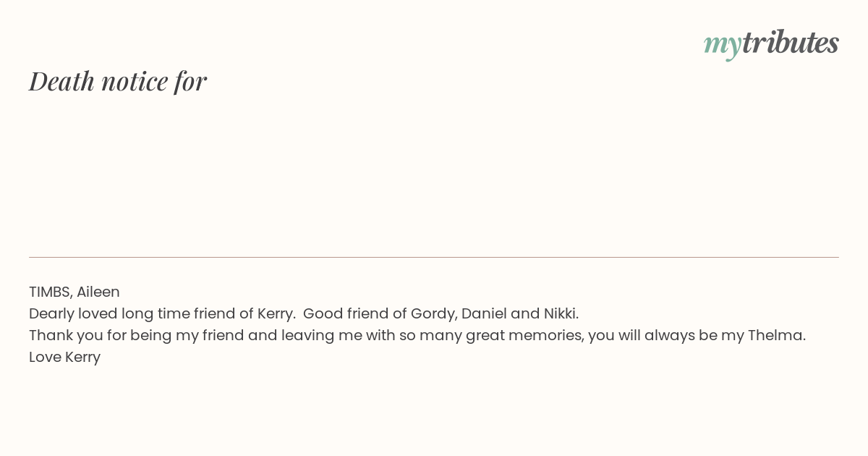Click the "Love Kerry" sign-off line
Image resolution: width=868 pixels, height=456 pixels.
coord(64,357)
